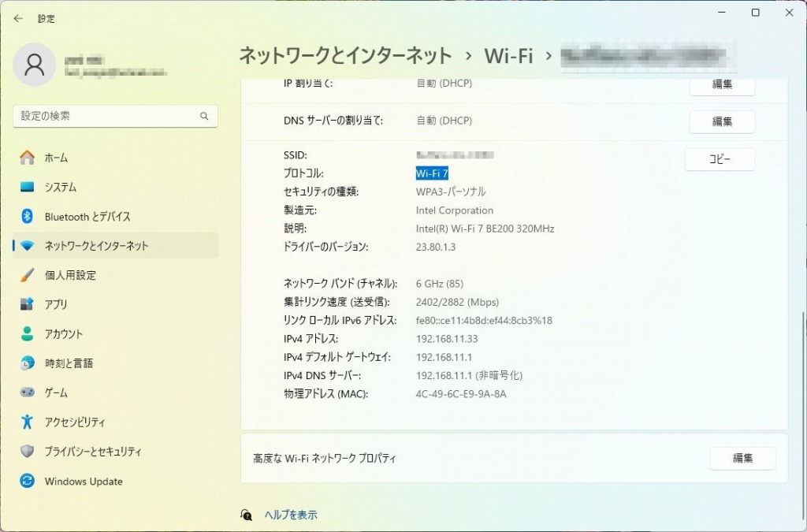Click highlighted Wi-Fi 7 protocol value
The image size is (807, 532).
pyautogui.click(x=432, y=173)
